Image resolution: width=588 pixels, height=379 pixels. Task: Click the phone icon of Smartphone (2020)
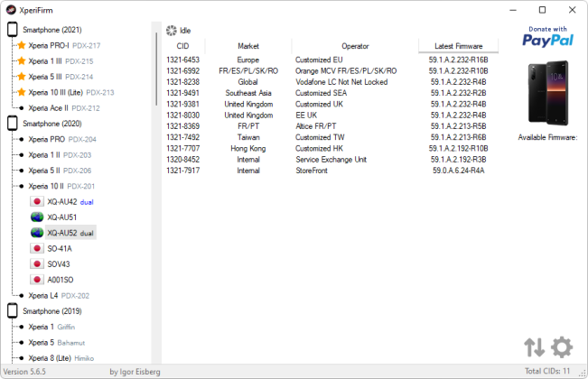coord(13,124)
